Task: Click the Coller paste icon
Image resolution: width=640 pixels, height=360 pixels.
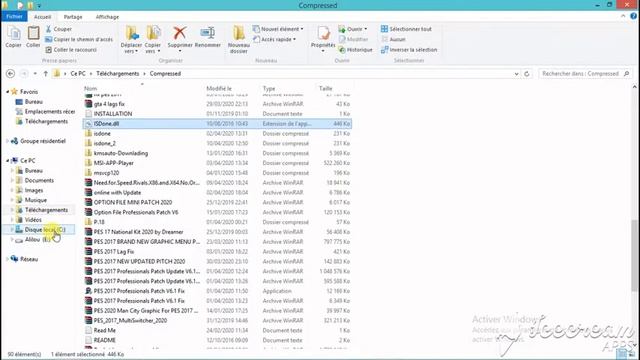Action: coord(33,33)
